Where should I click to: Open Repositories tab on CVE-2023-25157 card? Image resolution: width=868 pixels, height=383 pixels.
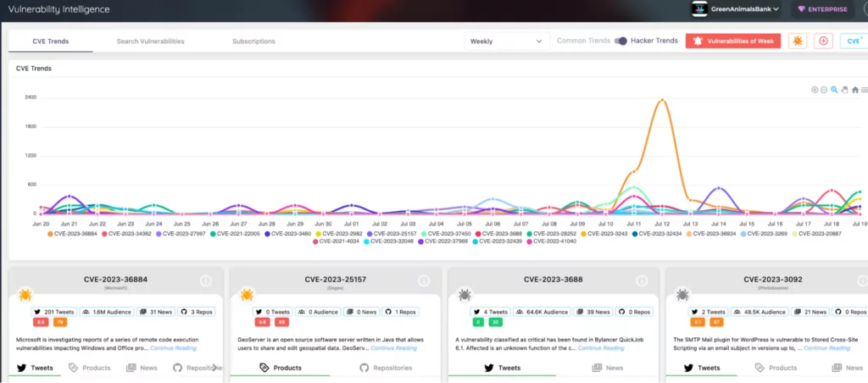(386, 368)
